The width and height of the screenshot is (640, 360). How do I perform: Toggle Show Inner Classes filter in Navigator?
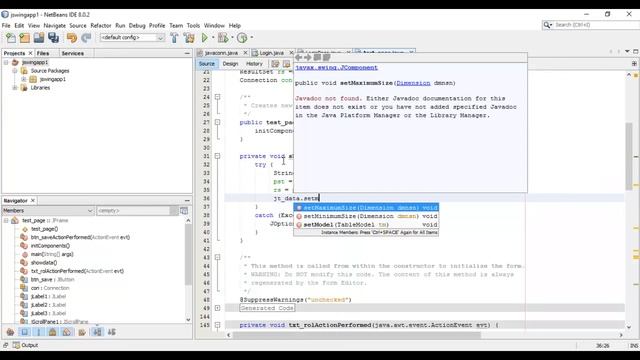coord(67,332)
